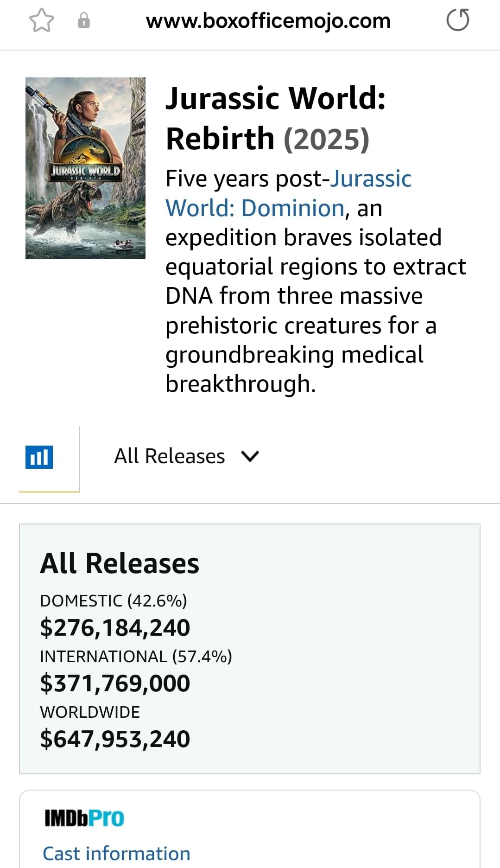This screenshot has width=500, height=868.
Task: Tap the worldwide gross $647,953,240 figure
Action: [115, 739]
